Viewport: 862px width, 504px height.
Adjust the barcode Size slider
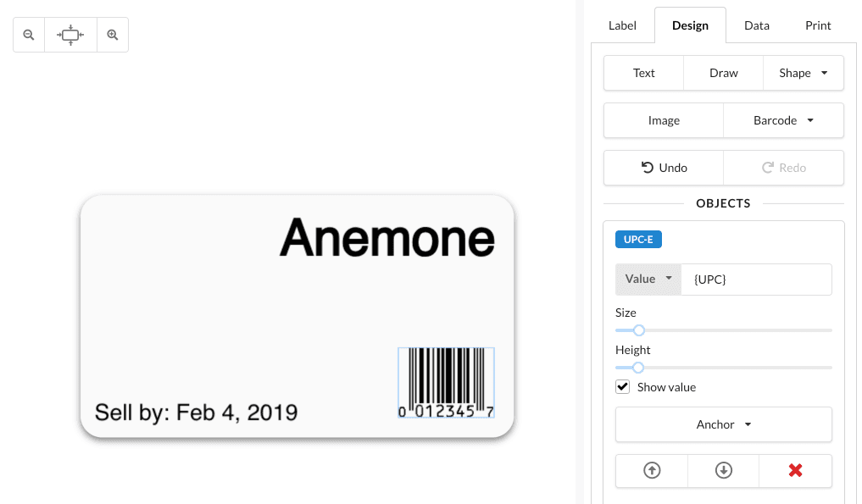pyautogui.click(x=638, y=330)
